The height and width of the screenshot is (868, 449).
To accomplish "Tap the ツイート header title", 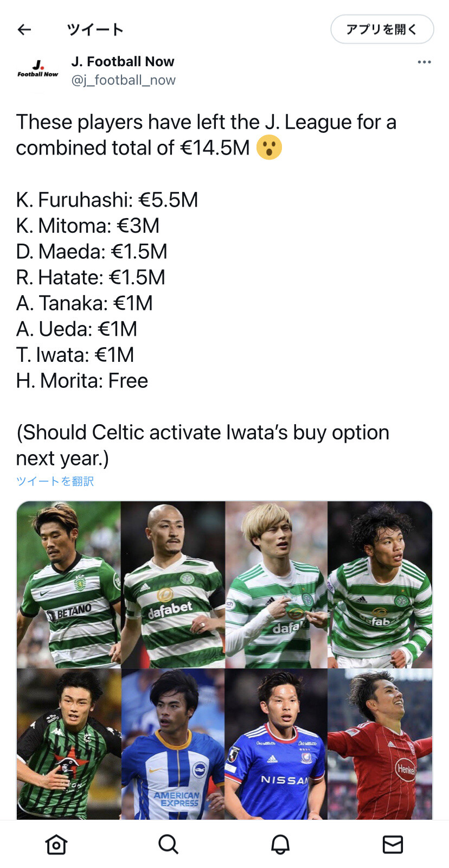I will click(95, 29).
